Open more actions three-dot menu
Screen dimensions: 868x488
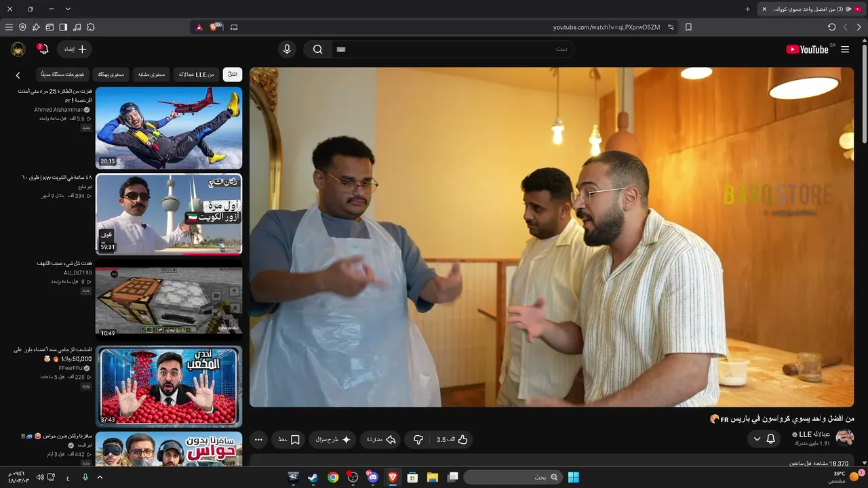click(258, 440)
